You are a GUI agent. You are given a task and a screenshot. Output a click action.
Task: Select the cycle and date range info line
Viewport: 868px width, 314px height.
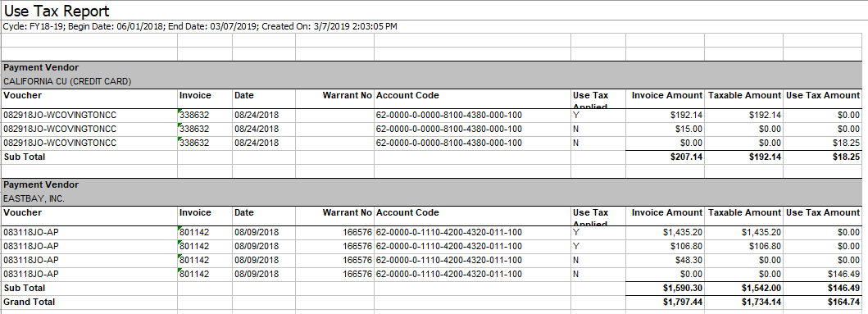(x=200, y=26)
